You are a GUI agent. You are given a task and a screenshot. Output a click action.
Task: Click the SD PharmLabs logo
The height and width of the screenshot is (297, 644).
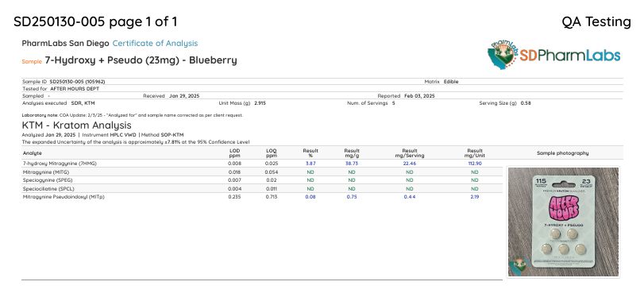click(553, 55)
